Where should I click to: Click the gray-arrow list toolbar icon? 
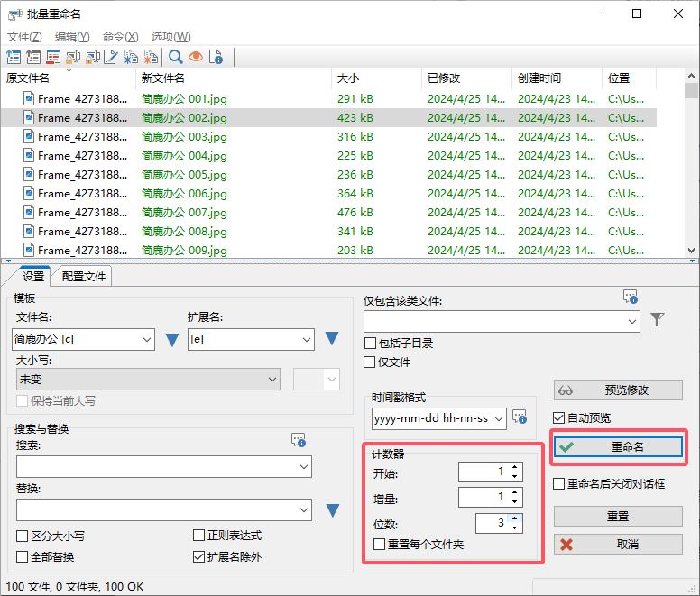click(x=33, y=57)
